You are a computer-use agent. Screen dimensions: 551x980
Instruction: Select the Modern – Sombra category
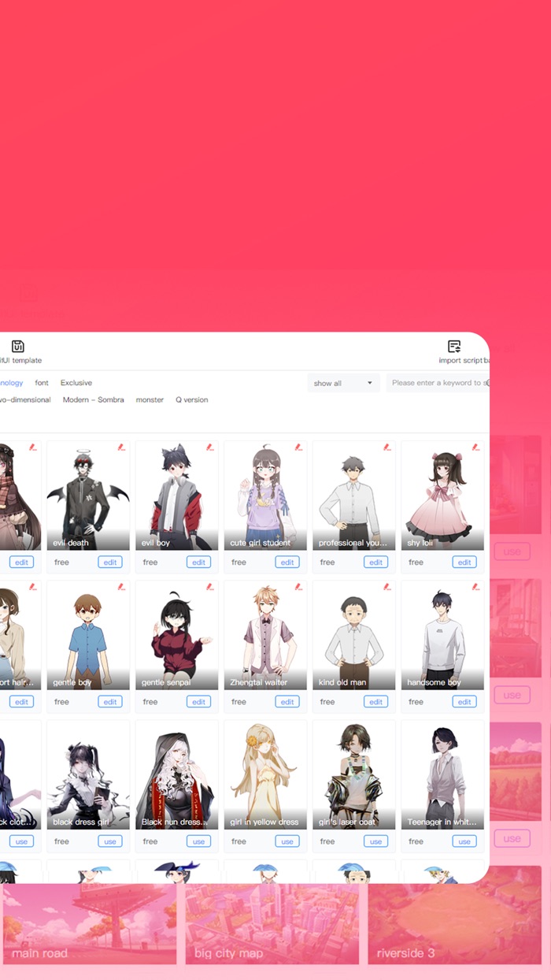click(x=94, y=400)
